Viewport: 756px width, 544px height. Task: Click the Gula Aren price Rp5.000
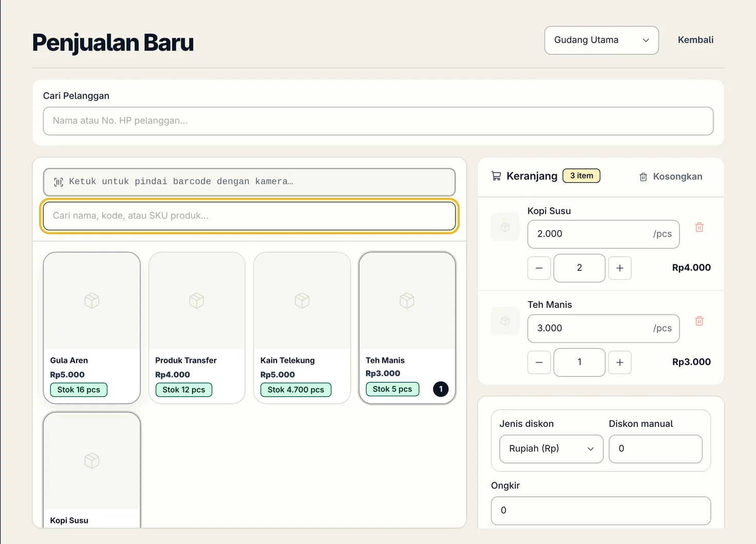[x=67, y=375]
